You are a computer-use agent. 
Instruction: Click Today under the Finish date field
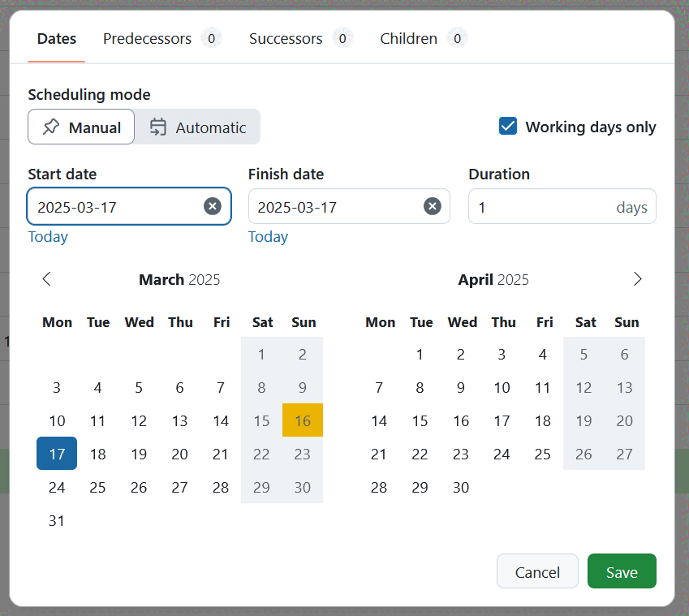(x=268, y=236)
